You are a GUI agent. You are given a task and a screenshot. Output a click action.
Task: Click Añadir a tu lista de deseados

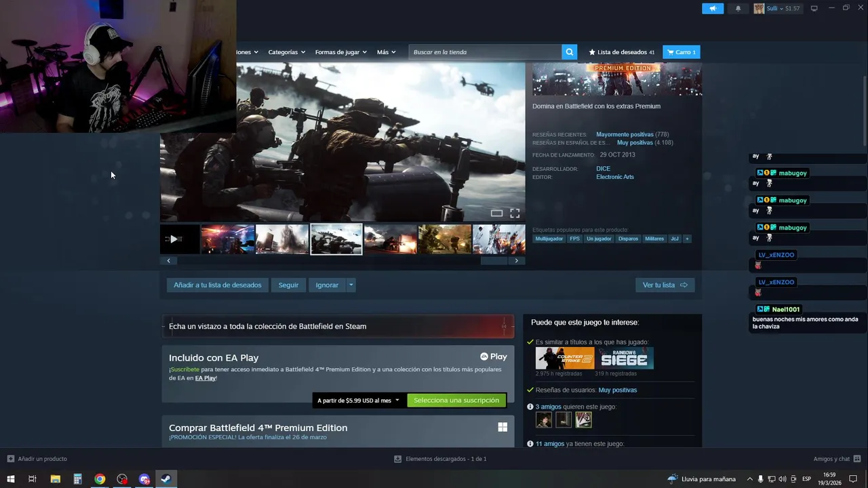pyautogui.click(x=218, y=285)
